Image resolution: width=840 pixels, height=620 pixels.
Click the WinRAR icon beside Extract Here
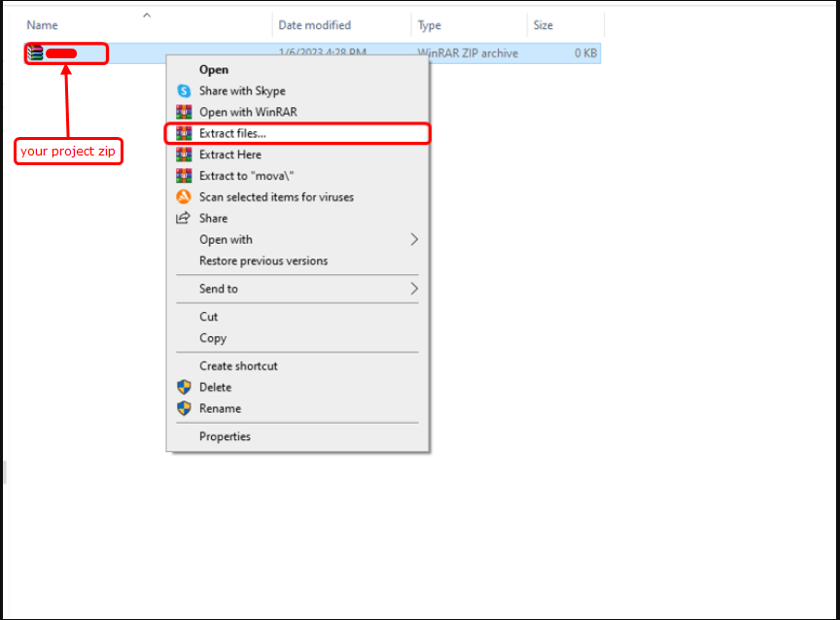(184, 155)
